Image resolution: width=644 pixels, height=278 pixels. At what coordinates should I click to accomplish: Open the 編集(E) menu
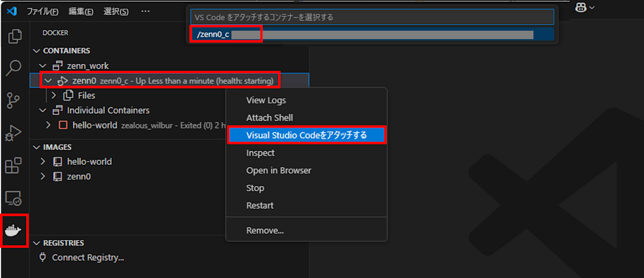[x=80, y=11]
